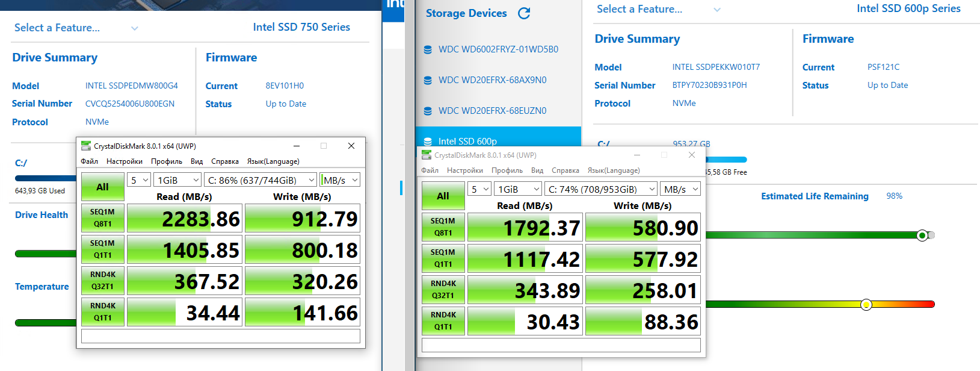980x371 pixels.
Task: Run RND4K Q1T1 test in right CrystalDiskMark
Action: tap(443, 321)
